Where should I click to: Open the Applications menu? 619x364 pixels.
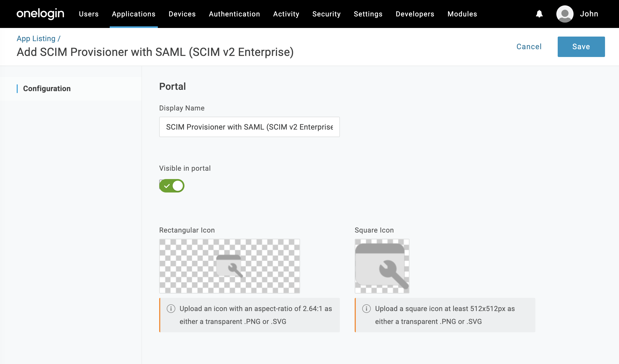(x=134, y=14)
